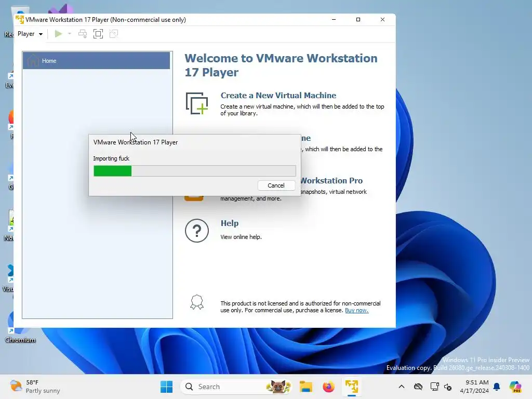Viewport: 532px width, 399px height.
Task: Click the Buy now link
Action: (x=356, y=310)
